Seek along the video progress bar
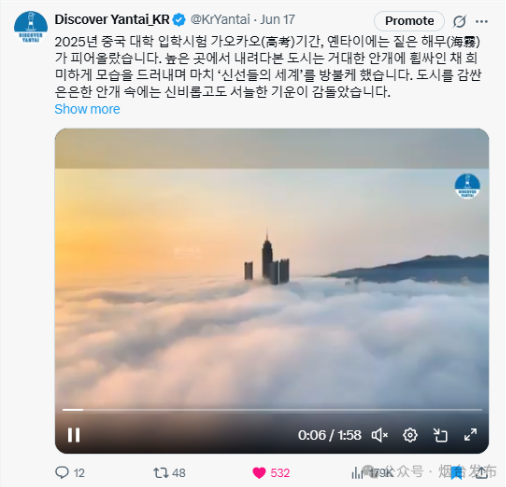The width and height of the screenshot is (506, 487). (272, 410)
